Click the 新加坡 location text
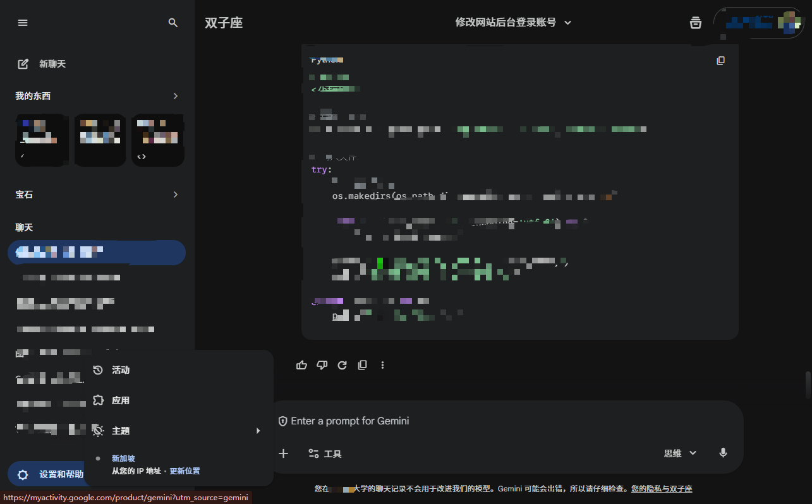This screenshot has width=812, height=504. pyautogui.click(x=123, y=459)
